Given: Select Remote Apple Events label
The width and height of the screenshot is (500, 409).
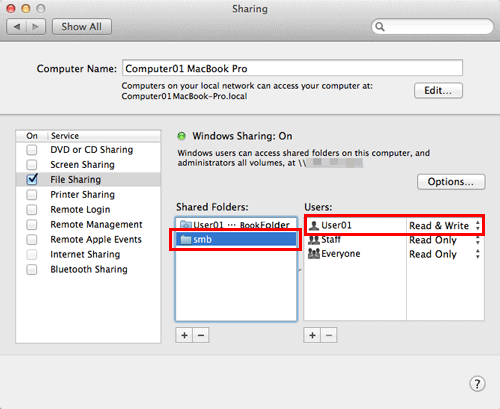Looking at the screenshot, I should (96, 239).
